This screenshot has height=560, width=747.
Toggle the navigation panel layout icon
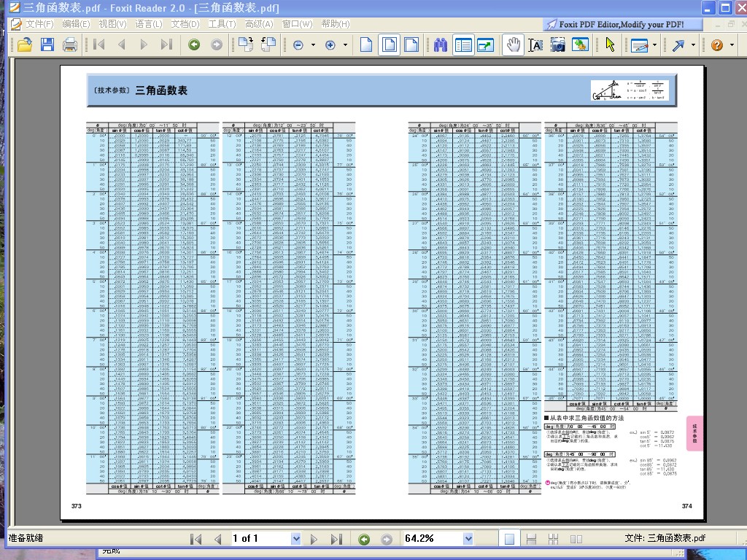(463, 45)
